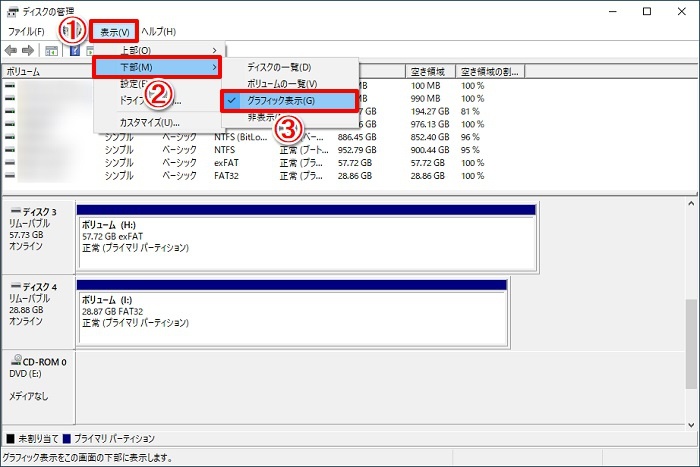
Task: Click the 886.45 GB capacity cell
Action: pyautogui.click(x=357, y=137)
